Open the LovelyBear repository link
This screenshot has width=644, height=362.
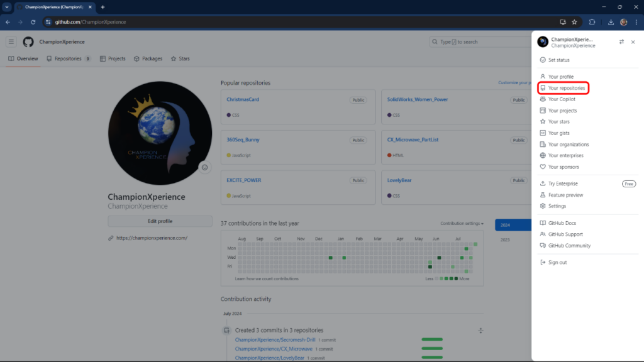click(x=399, y=180)
